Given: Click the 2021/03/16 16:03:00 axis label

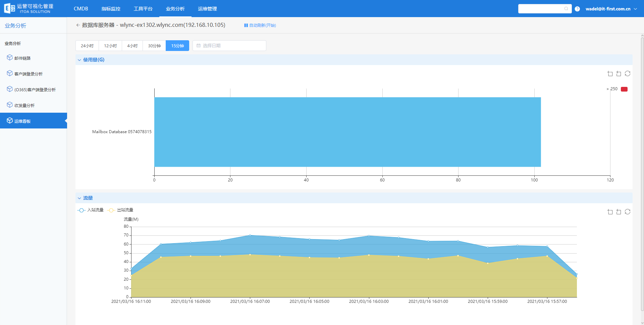Looking at the screenshot, I should pyautogui.click(x=369, y=302).
